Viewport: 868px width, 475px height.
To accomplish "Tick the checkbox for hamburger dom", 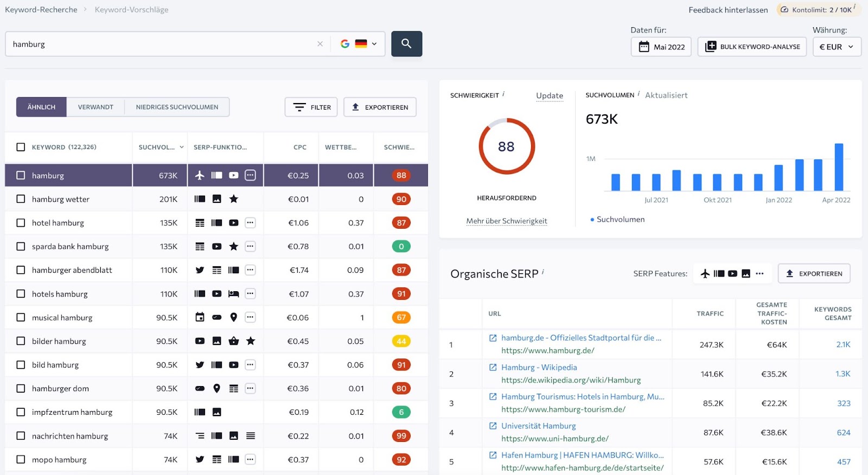I will point(21,388).
